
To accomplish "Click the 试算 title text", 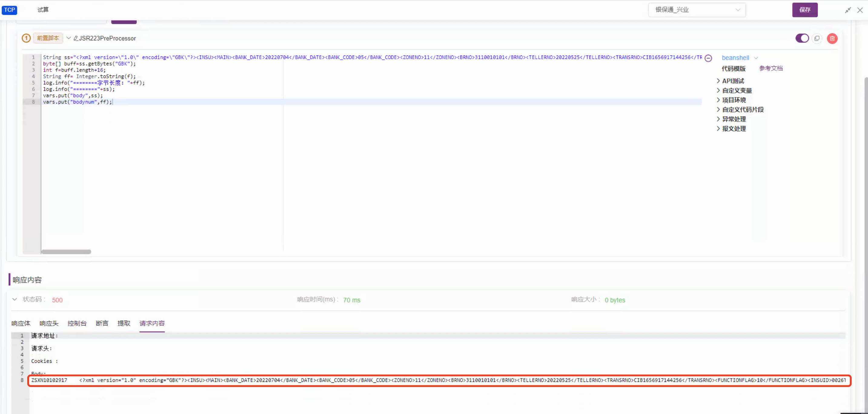I will (43, 10).
